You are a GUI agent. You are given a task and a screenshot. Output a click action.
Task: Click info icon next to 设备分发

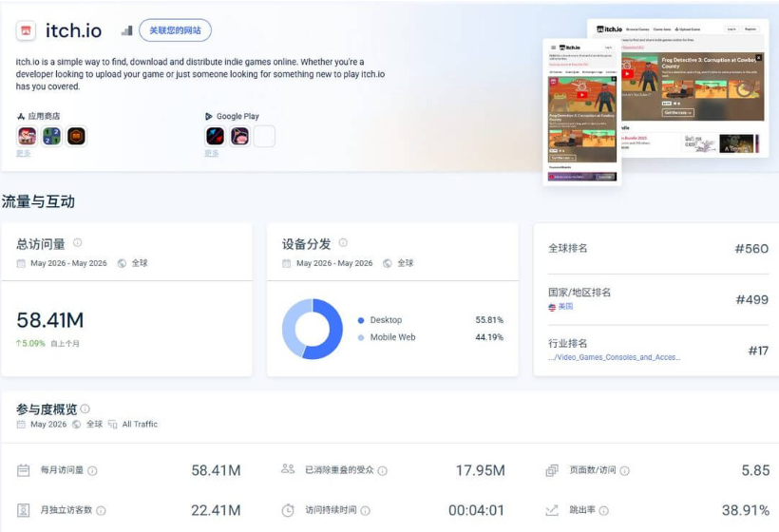point(343,242)
